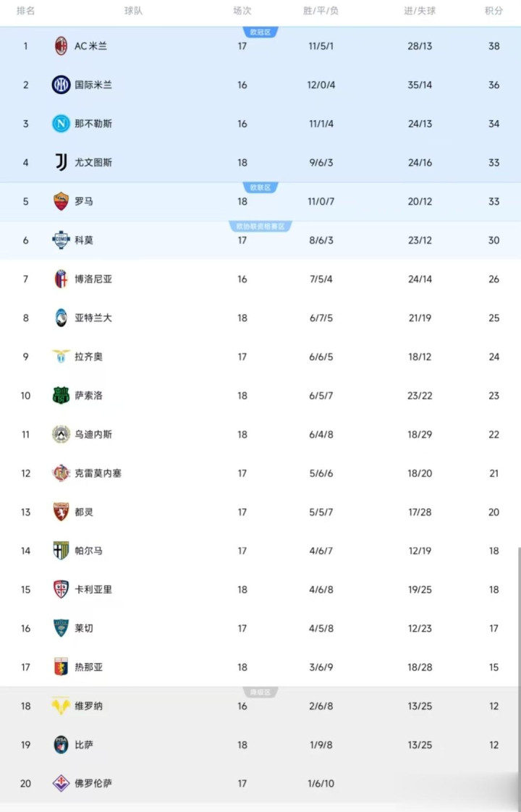
Task: Click the AC米兰 club crest icon
Action: [61, 46]
